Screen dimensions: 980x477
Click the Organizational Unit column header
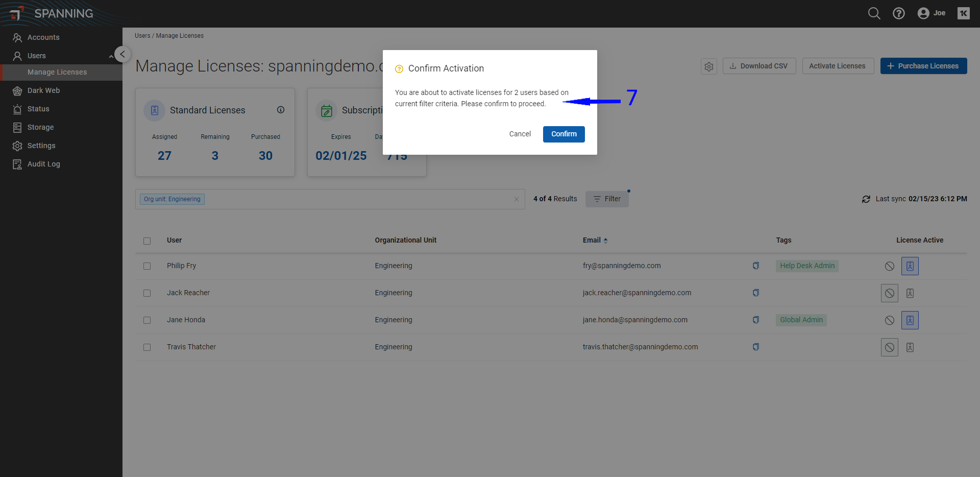406,240
